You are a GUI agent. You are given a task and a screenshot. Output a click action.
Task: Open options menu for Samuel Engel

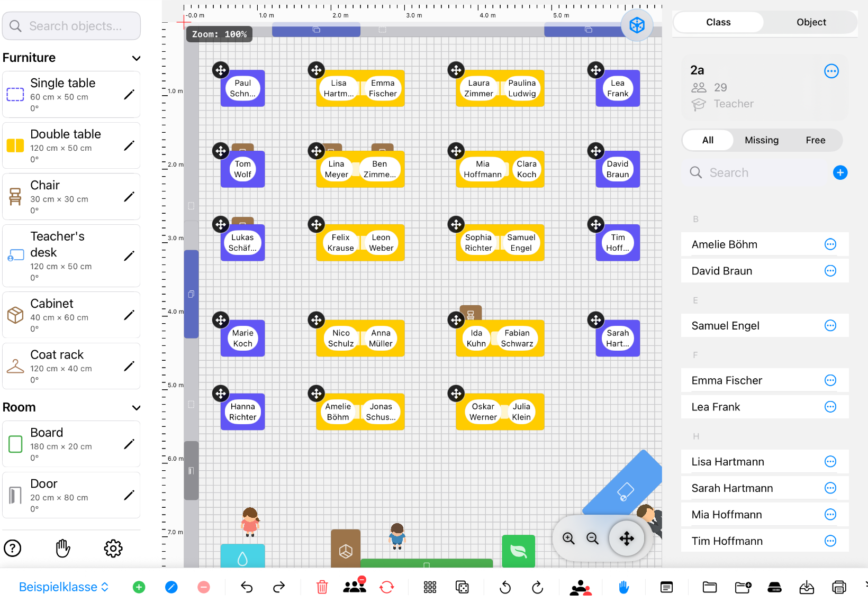coord(830,326)
